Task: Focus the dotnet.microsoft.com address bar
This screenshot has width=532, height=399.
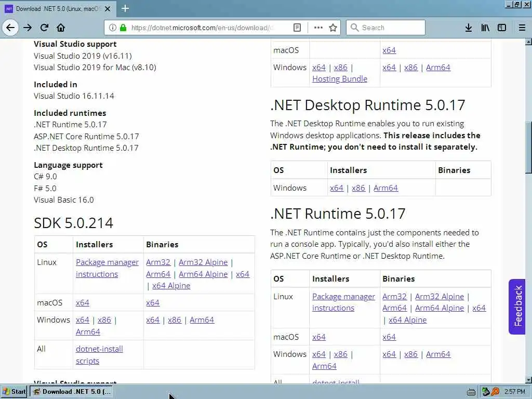Action: [202, 28]
